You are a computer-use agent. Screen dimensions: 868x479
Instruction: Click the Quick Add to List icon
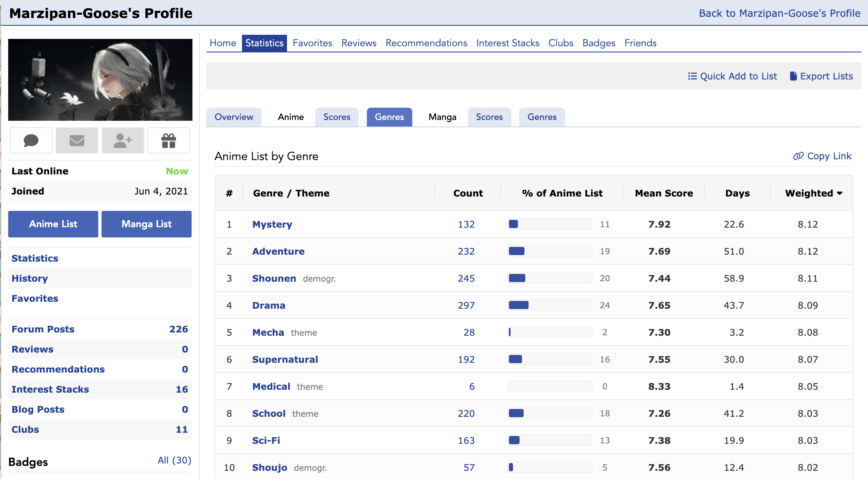tap(692, 76)
